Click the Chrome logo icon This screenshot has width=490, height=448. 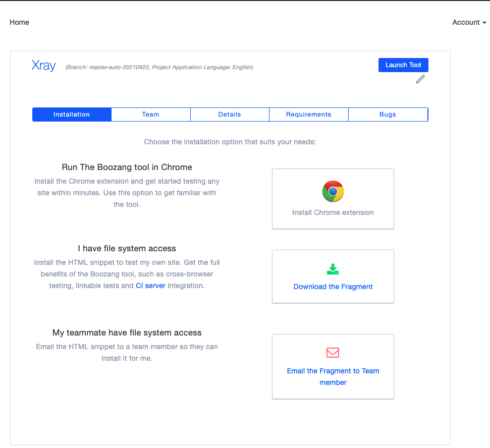333,191
